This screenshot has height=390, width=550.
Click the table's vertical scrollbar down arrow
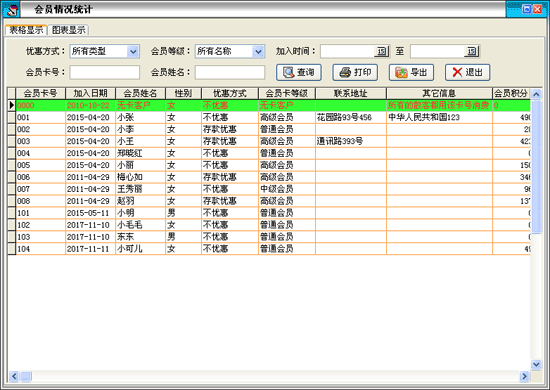536,364
